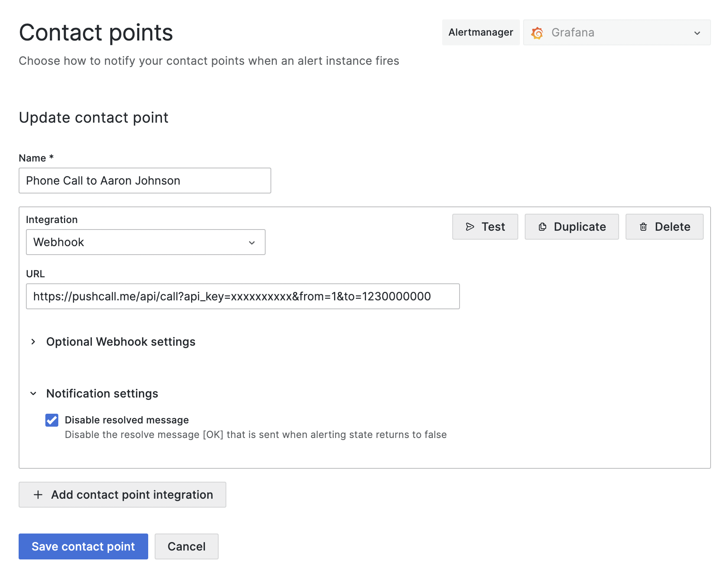This screenshot has width=728, height=574.
Task: Click the send icon on the Test button
Action: click(471, 227)
